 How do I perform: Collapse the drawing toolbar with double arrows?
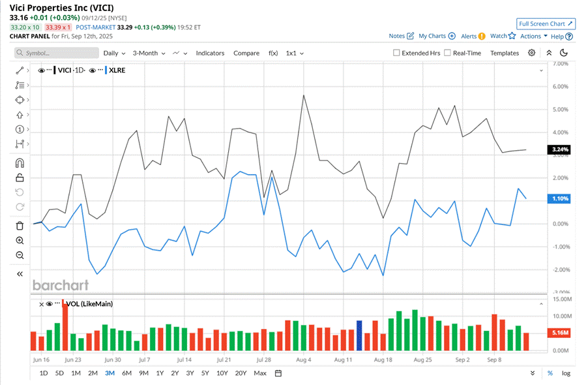click(20, 274)
